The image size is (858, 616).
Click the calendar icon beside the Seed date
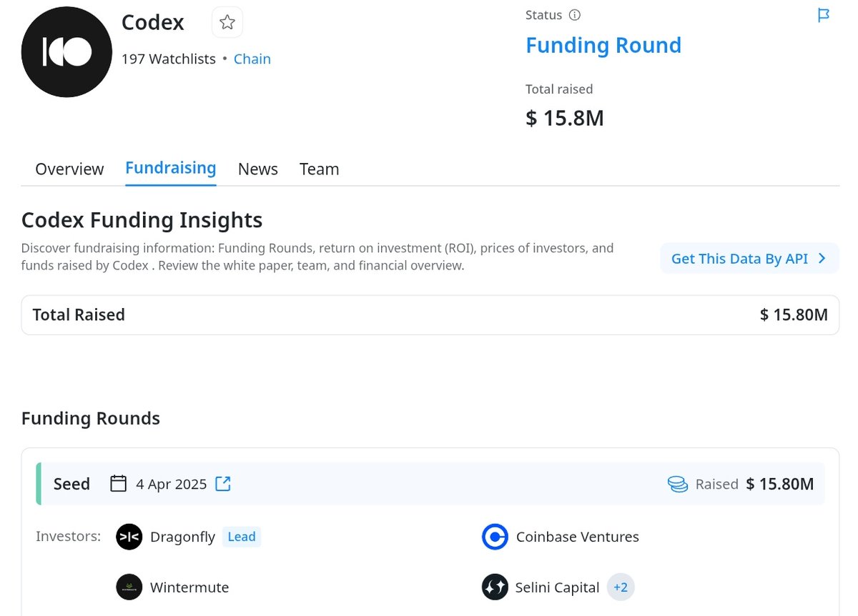(x=118, y=483)
